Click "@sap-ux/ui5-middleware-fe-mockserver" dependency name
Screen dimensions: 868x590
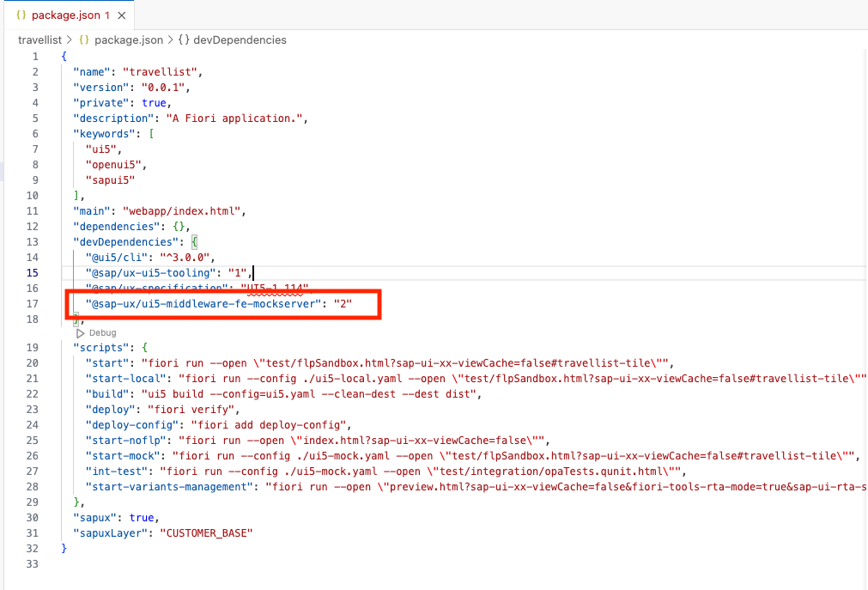(203, 303)
